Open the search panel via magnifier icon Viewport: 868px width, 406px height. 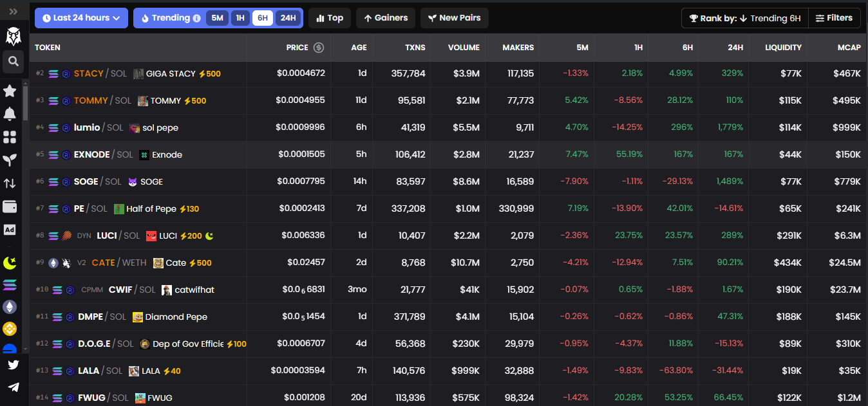tap(13, 62)
